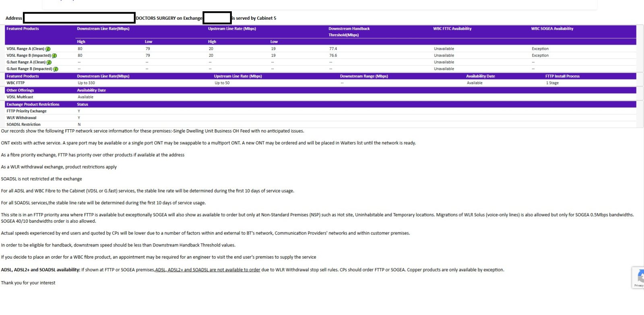The width and height of the screenshot is (644, 315).
Task: Click the Exchange Product Restrictions header
Action: [x=33, y=104]
